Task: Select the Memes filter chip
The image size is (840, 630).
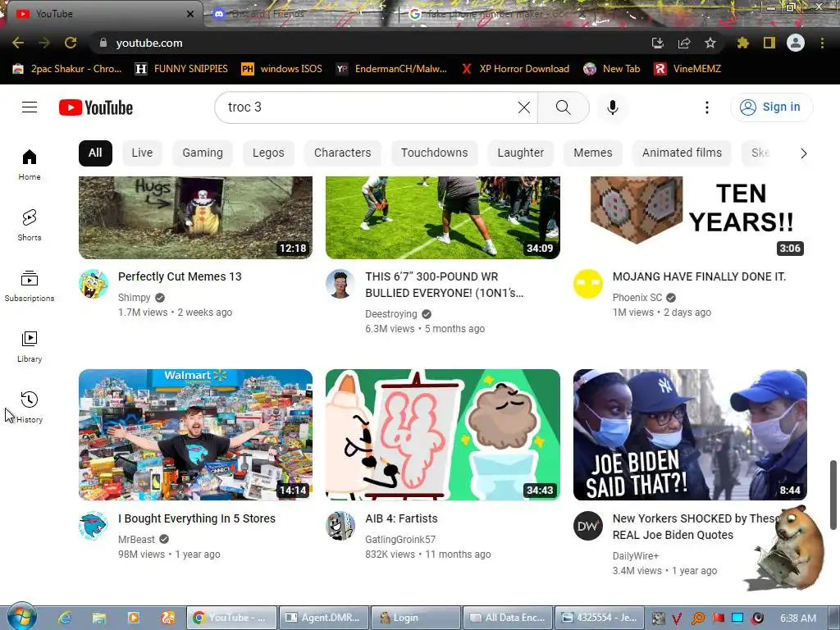Action: point(592,153)
